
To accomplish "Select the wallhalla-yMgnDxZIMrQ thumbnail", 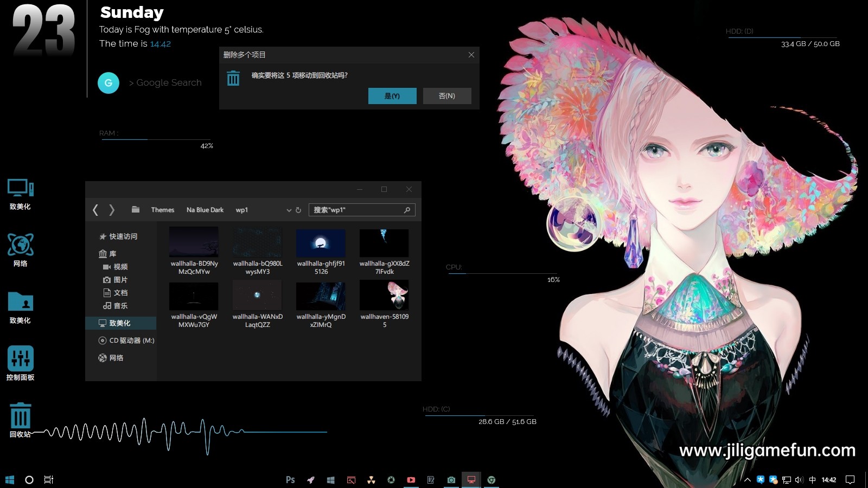I will click(x=321, y=296).
